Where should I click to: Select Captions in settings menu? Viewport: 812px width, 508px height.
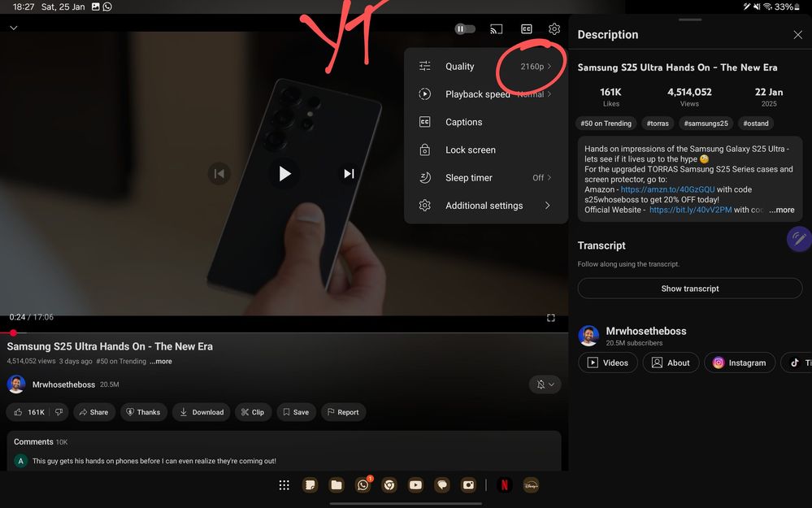click(486, 122)
